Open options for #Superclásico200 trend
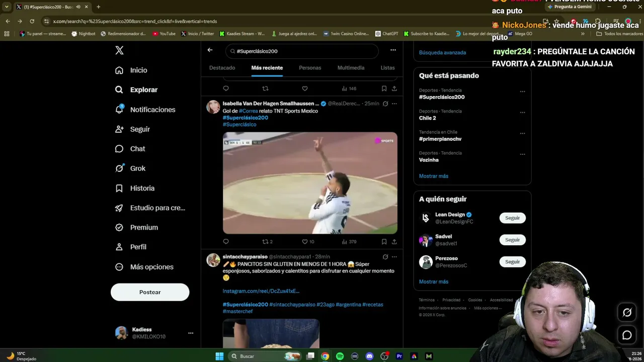The width and height of the screenshot is (644, 362). 522,92
